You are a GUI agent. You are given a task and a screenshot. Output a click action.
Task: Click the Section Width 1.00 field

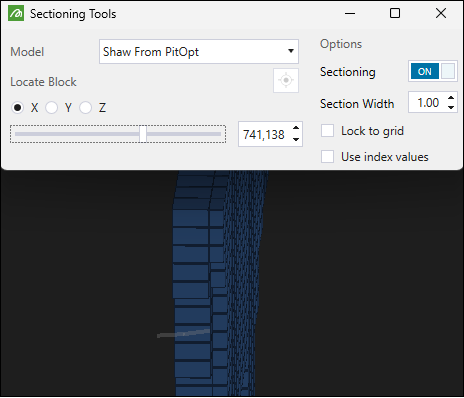[428, 103]
